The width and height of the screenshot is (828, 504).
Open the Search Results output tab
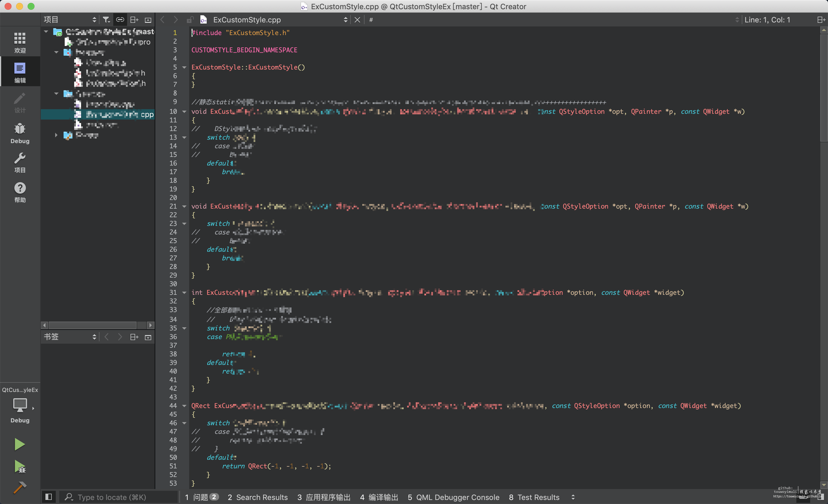click(x=257, y=497)
